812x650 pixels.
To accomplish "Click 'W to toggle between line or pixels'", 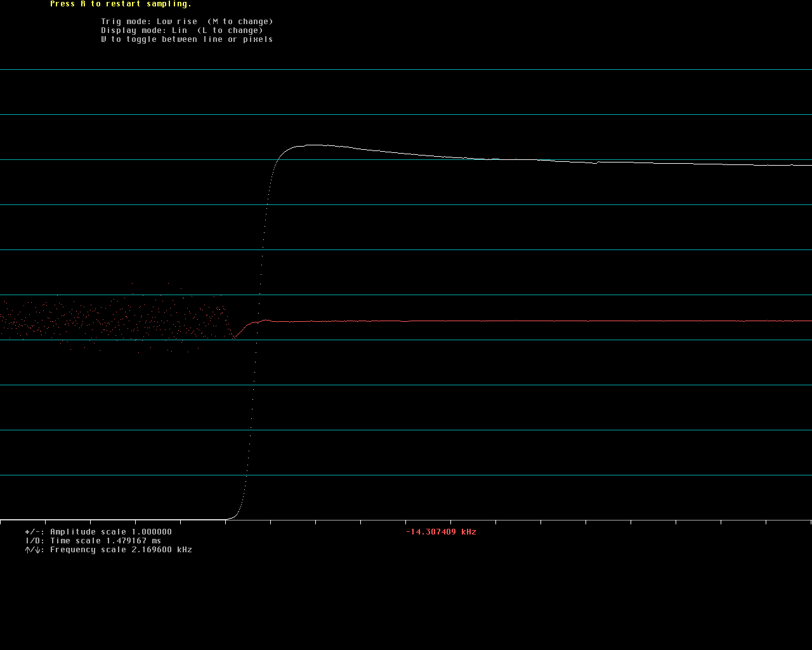I will tap(187, 39).
